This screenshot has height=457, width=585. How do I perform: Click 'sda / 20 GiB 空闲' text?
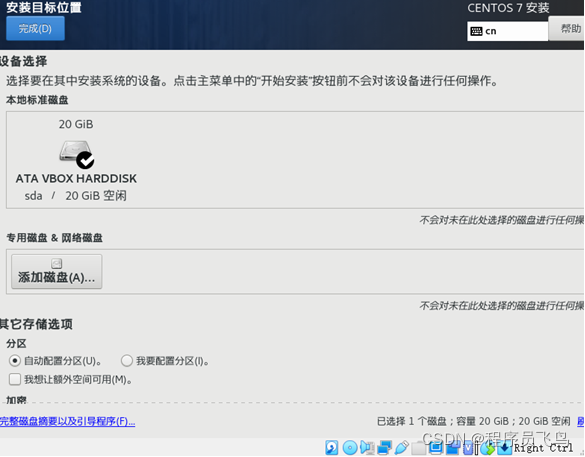[x=75, y=196]
